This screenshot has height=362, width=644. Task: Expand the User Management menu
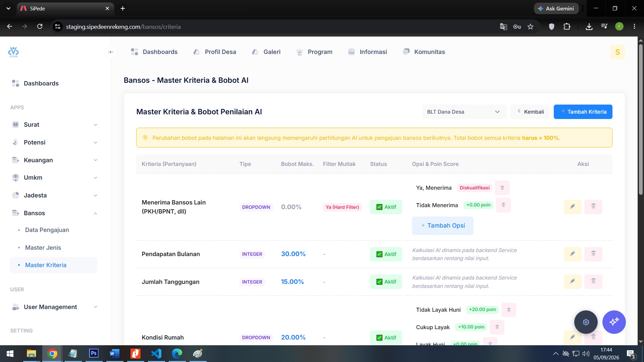coord(54,307)
